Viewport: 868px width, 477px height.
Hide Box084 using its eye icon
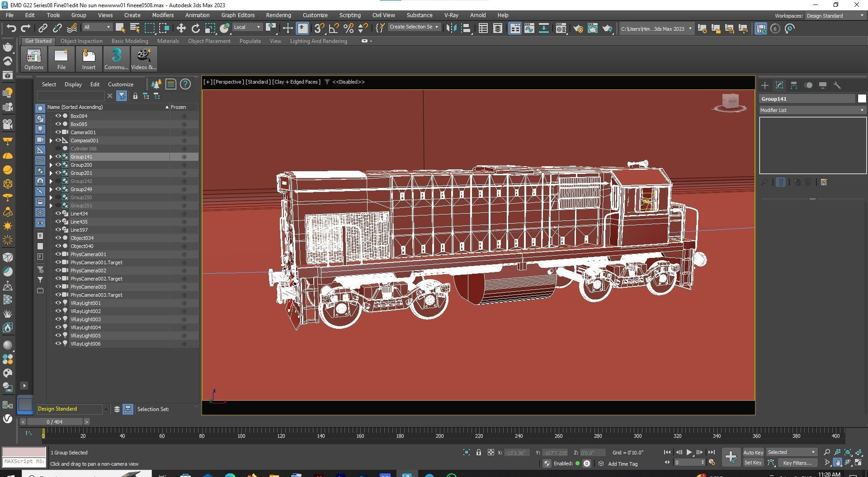tap(58, 116)
